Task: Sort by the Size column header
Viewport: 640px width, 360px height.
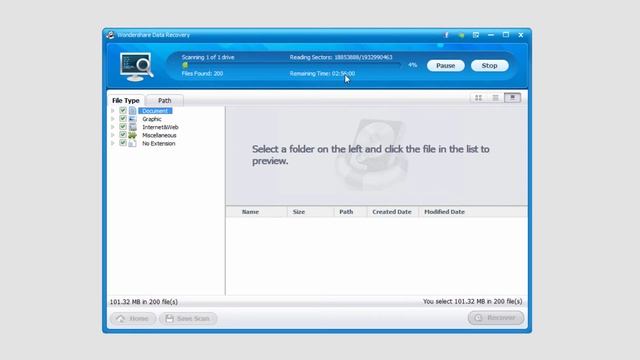Action: click(299, 212)
